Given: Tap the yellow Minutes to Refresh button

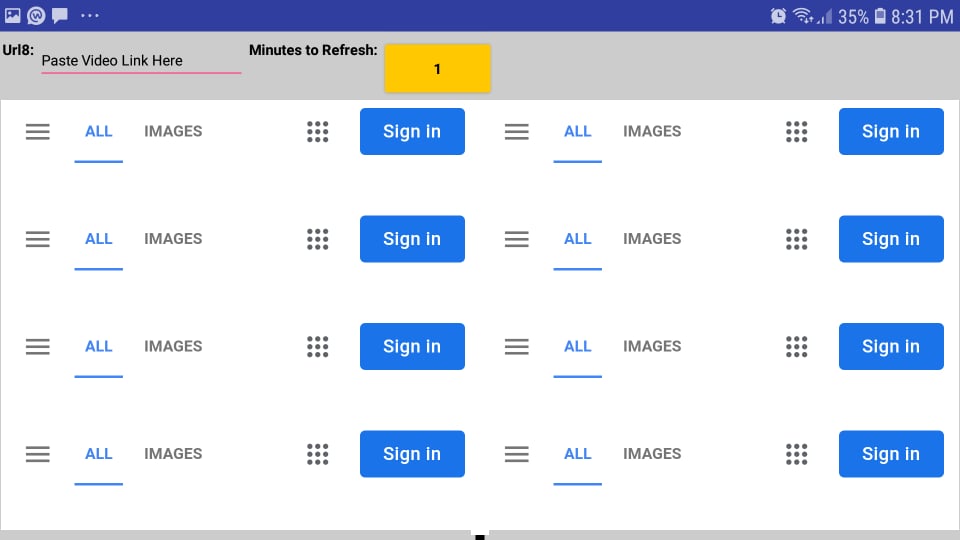Looking at the screenshot, I should [437, 69].
